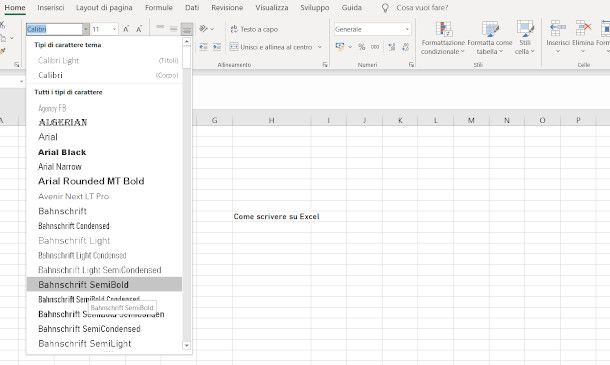Screen dimensions: 610x365
Task: Align cell content to the top
Action: 160,29
